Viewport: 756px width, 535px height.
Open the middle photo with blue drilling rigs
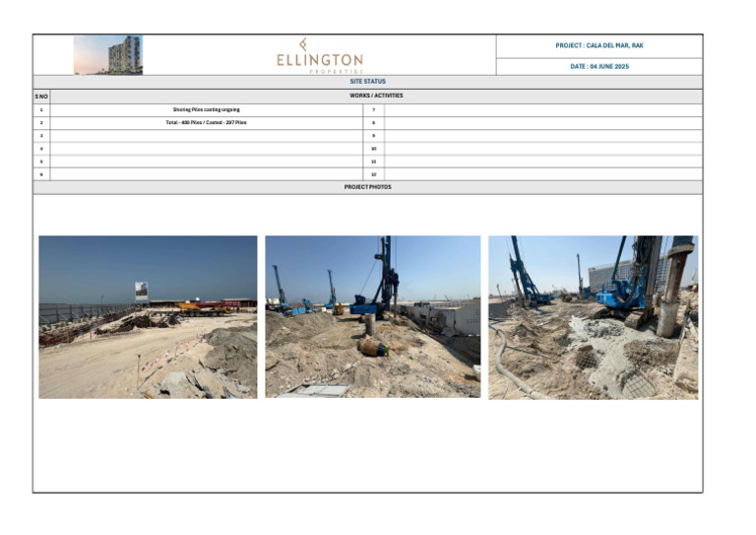(x=373, y=316)
